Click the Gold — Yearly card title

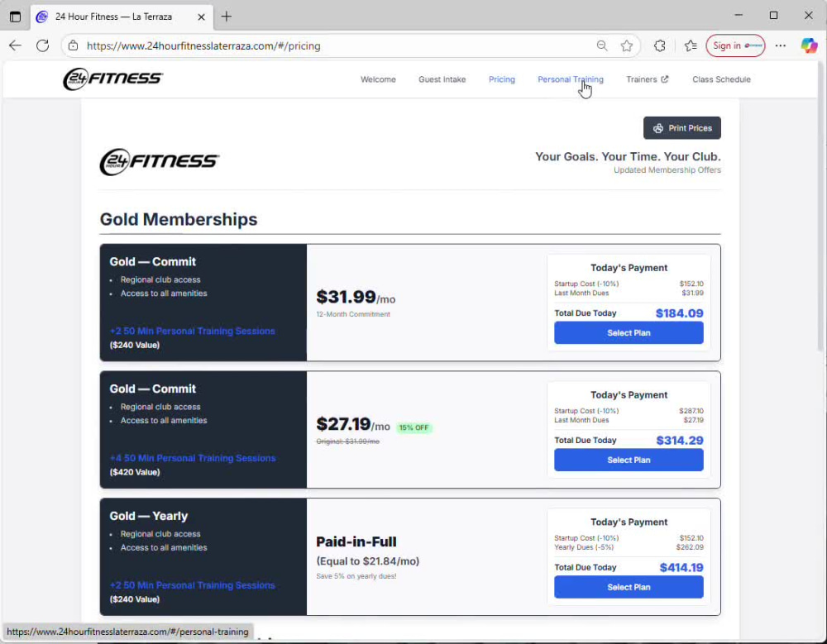(x=149, y=516)
